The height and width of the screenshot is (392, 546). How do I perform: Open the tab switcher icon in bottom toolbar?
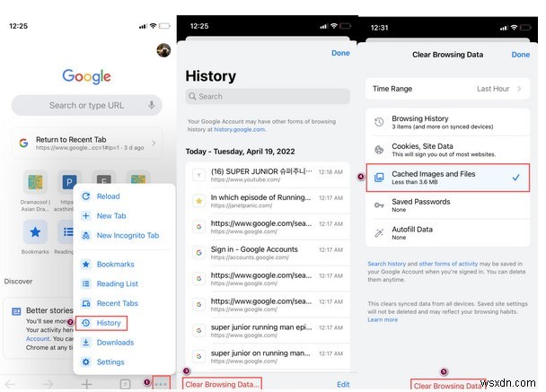125,384
